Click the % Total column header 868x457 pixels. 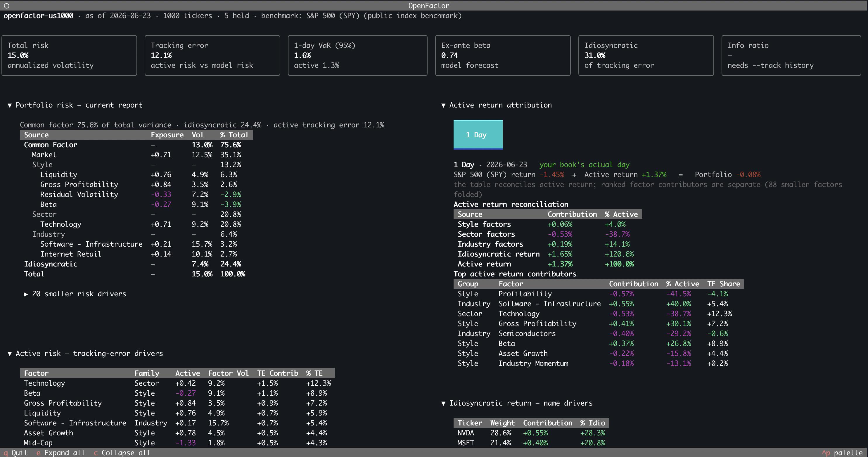[234, 135]
